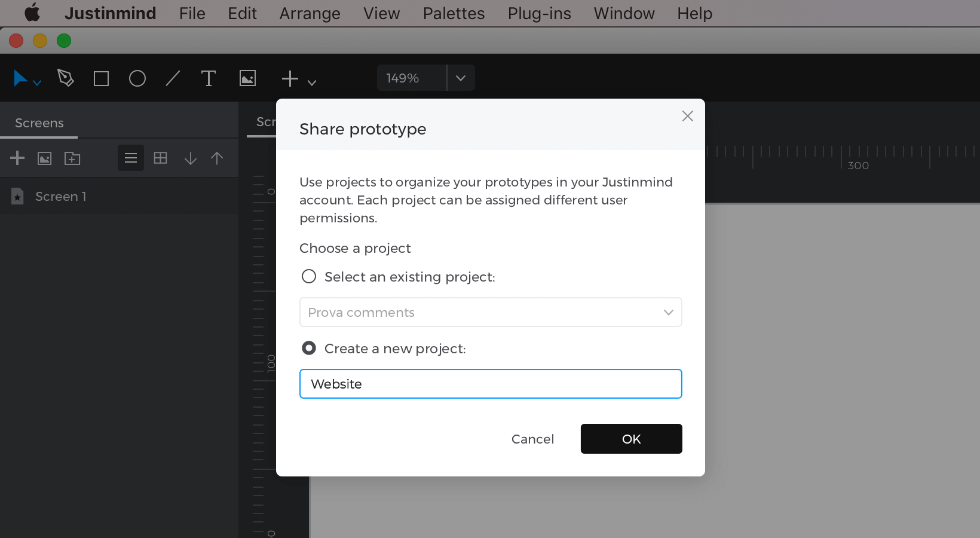Click the plus add-widget tool

pyautogui.click(x=290, y=78)
